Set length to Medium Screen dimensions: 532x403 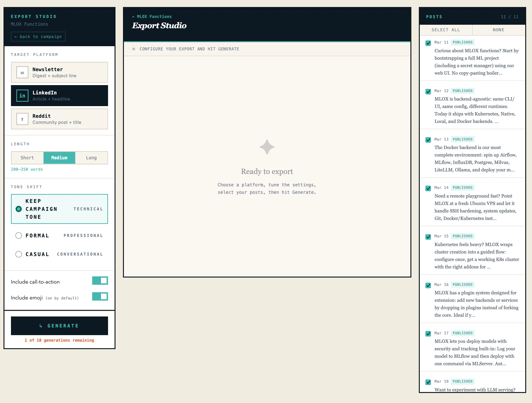(x=59, y=158)
